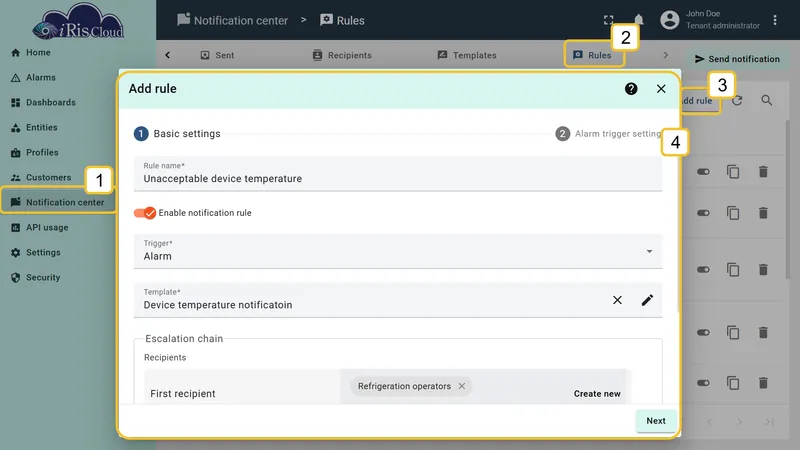Open help for the Add rule dialog
Image resolution: width=800 pixels, height=450 pixels.
[x=631, y=89]
